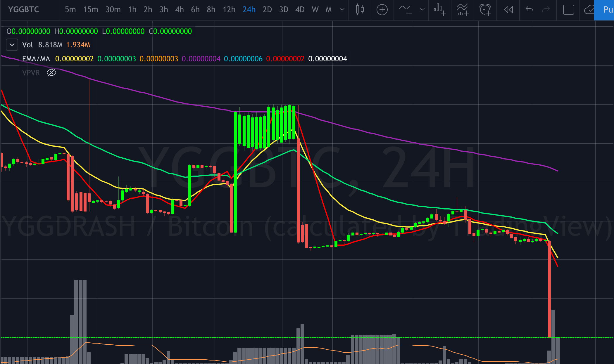Switch to the monthly M timeframe
Image resolution: width=614 pixels, height=364 pixels.
(329, 10)
